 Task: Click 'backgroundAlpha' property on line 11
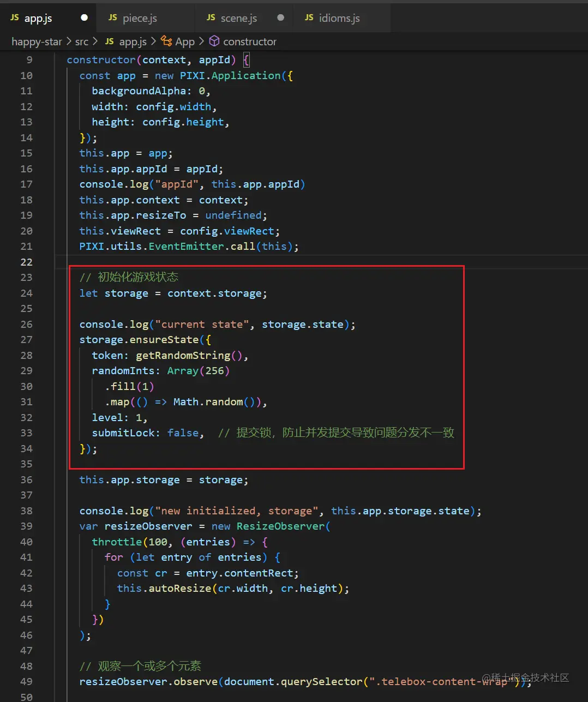[139, 91]
